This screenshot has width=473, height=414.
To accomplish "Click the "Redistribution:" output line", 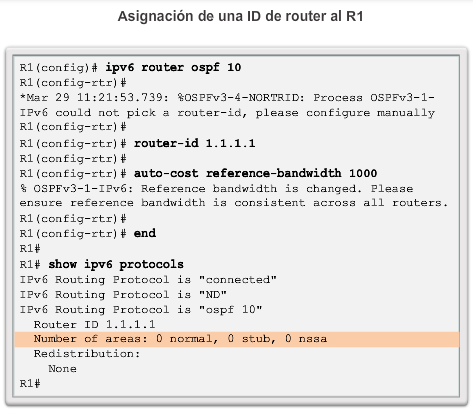I will tap(87, 354).
